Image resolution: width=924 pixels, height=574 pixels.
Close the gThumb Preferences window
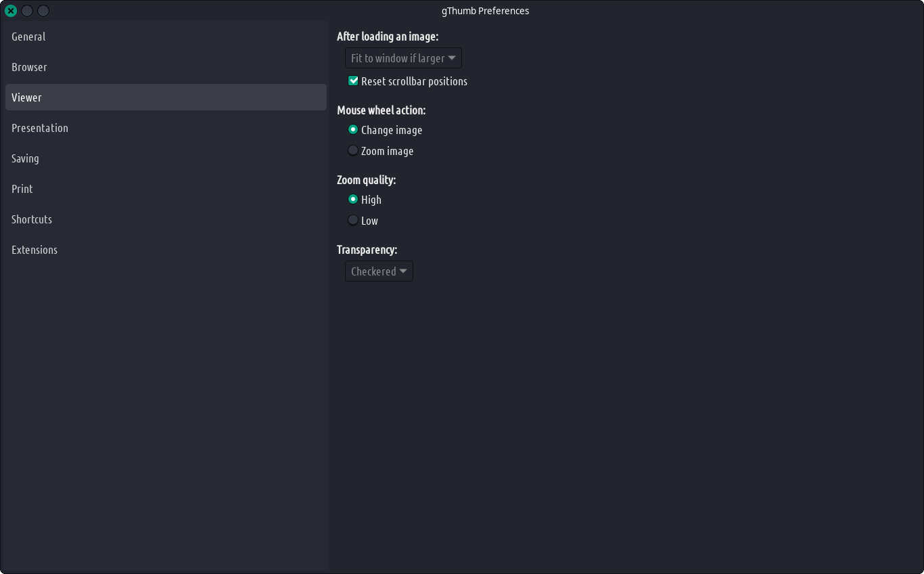[x=11, y=11]
